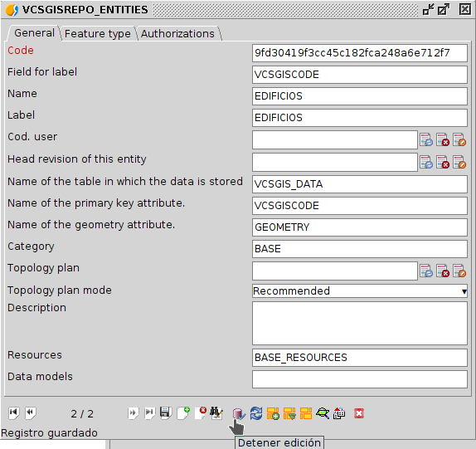
Task: Click the Cod. user text field
Action: [335, 139]
